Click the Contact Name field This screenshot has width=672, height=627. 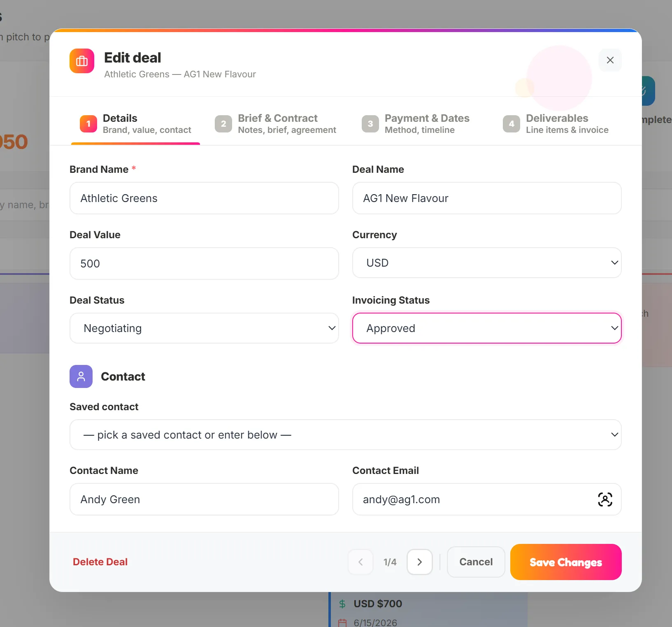tap(204, 499)
